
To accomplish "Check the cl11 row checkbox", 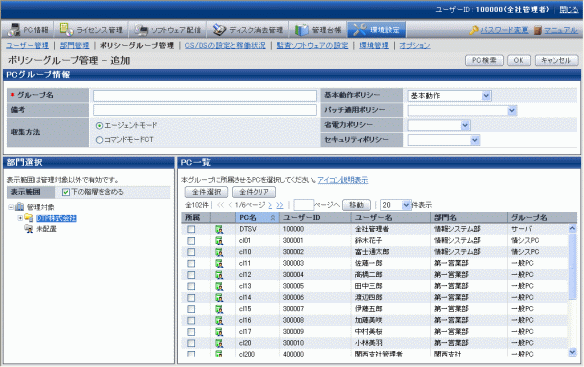I will (x=191, y=263).
